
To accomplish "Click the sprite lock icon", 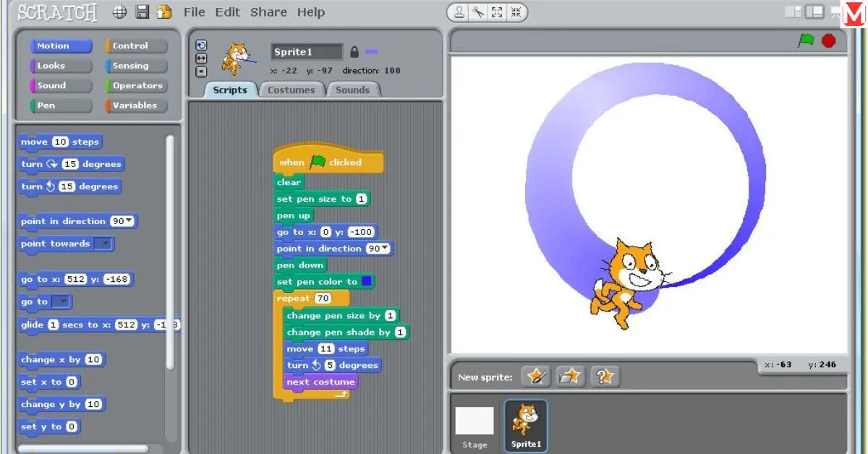I will 354,51.
